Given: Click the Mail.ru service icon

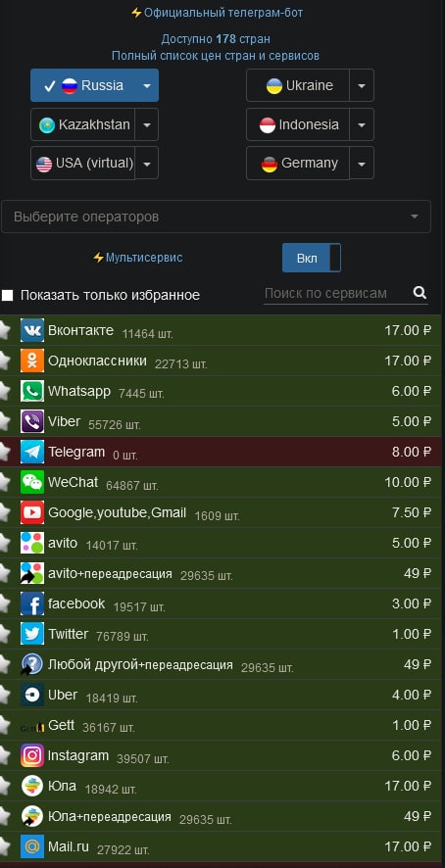Looking at the screenshot, I should tap(32, 846).
